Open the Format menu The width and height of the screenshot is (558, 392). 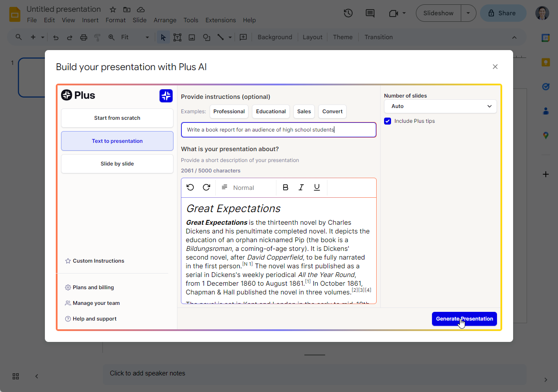[x=116, y=20]
